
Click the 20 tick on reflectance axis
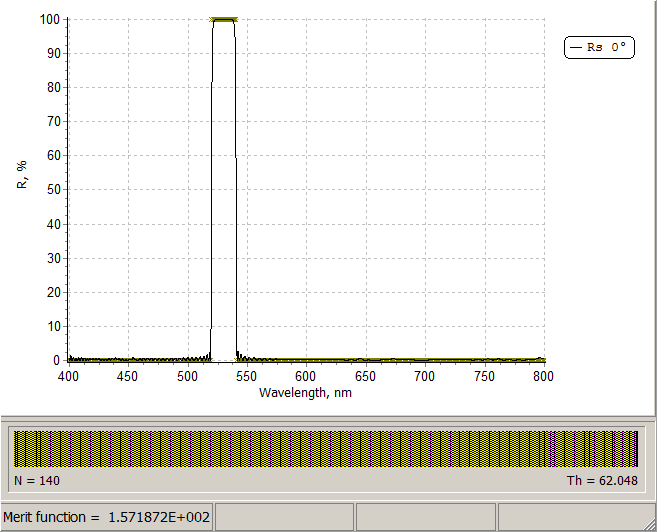pyautogui.click(x=53, y=292)
